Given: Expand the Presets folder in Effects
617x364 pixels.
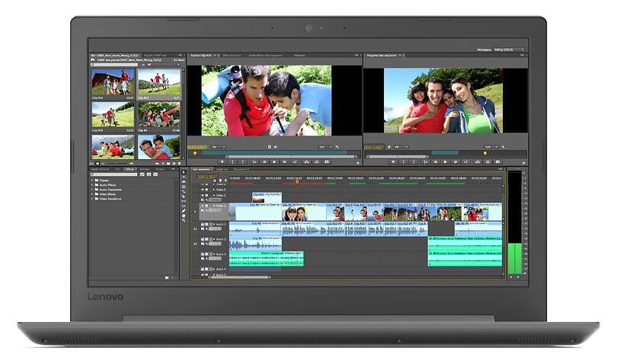Looking at the screenshot, I should (x=93, y=180).
